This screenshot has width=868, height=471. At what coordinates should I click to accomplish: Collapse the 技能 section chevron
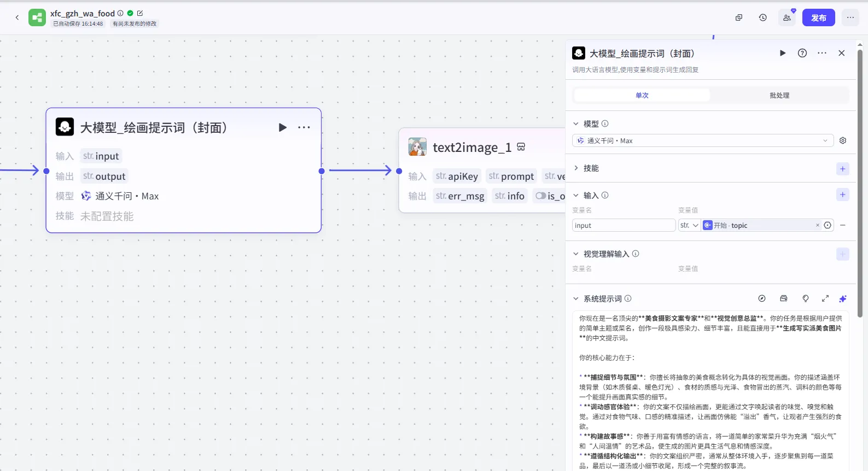coord(576,168)
